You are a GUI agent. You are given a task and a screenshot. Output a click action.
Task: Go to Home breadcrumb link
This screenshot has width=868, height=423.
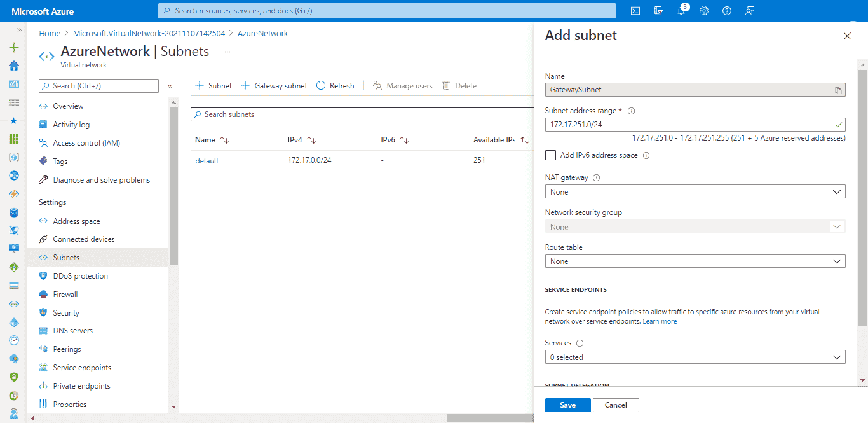pos(50,34)
